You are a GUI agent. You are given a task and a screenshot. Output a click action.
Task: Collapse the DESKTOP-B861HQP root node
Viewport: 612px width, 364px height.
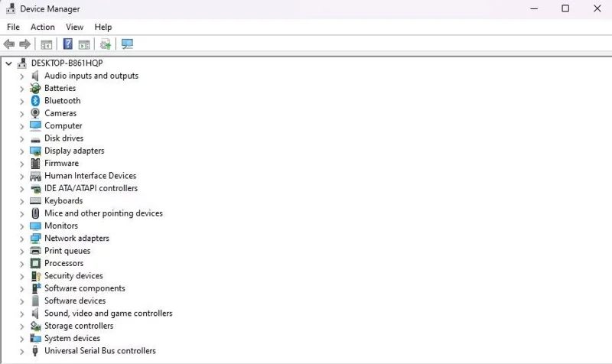[x=8, y=63]
